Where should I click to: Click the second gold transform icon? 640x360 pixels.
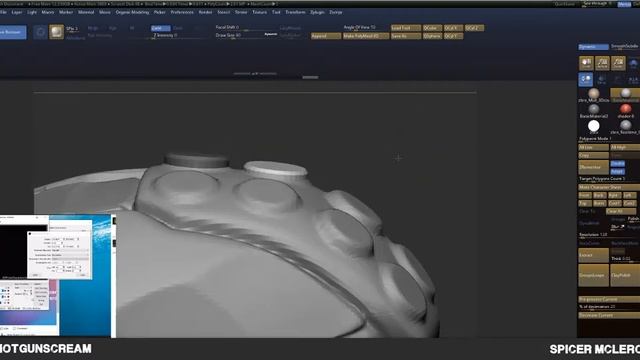coord(602,63)
